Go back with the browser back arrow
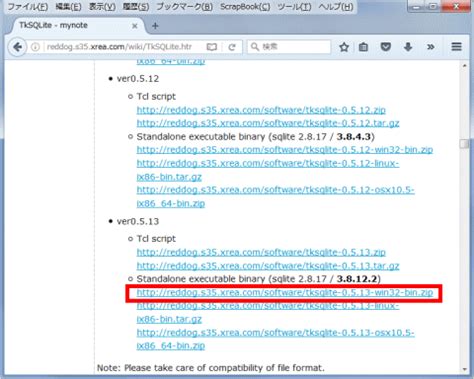 pyautogui.click(x=17, y=47)
